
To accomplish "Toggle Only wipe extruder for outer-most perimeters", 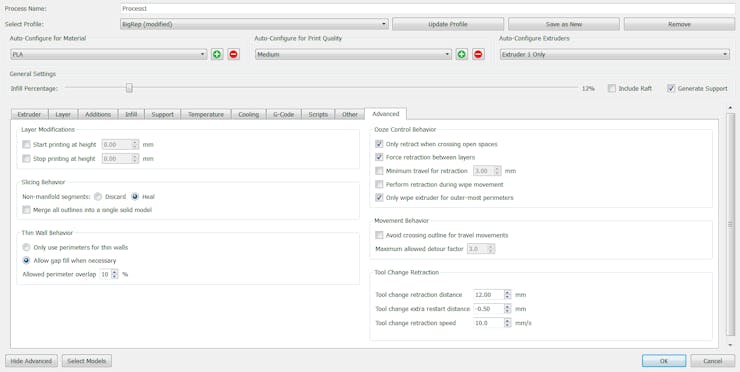I will (x=379, y=198).
